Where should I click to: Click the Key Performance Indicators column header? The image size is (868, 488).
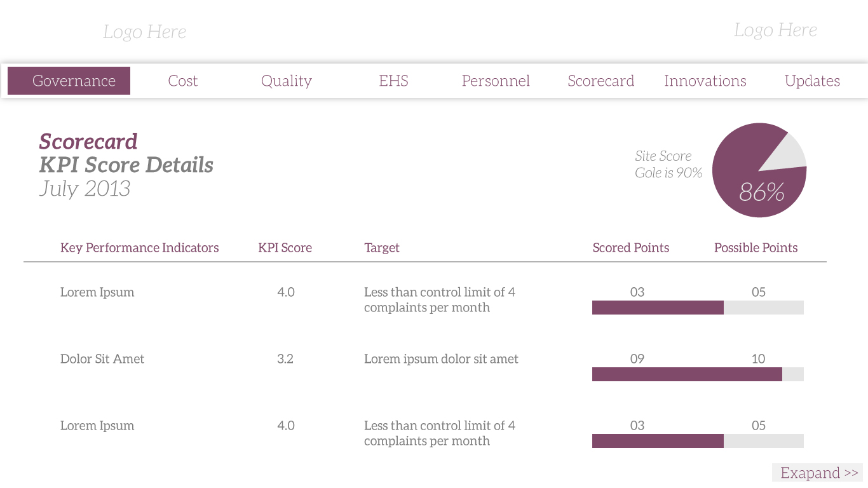139,248
